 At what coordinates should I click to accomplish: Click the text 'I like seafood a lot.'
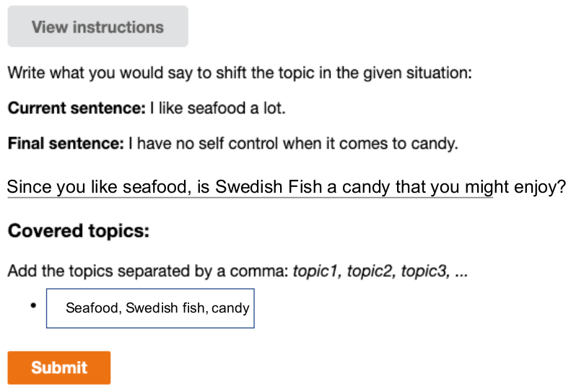pyautogui.click(x=218, y=109)
